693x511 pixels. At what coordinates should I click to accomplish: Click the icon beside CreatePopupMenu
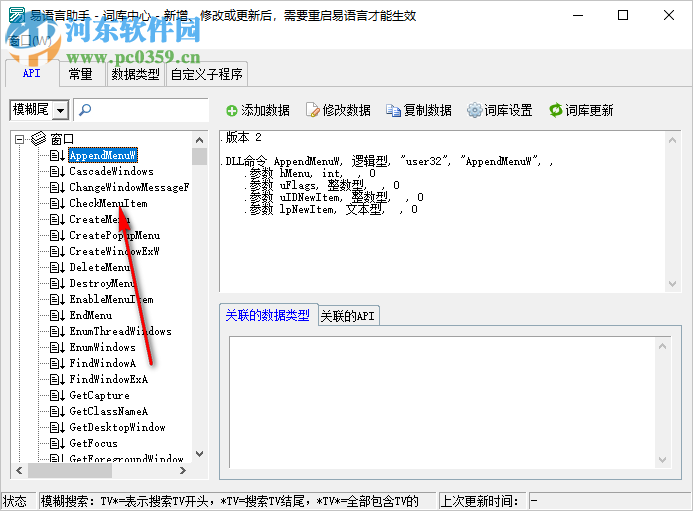57,236
